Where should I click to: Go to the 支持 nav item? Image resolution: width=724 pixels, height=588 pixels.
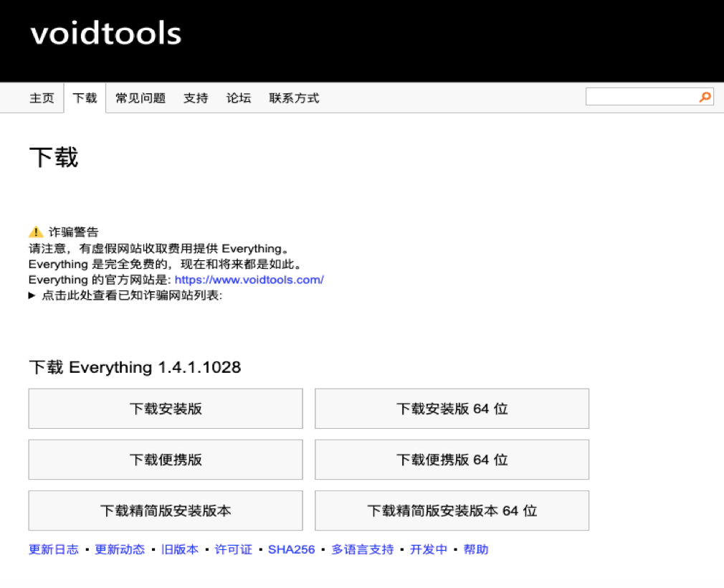click(196, 98)
